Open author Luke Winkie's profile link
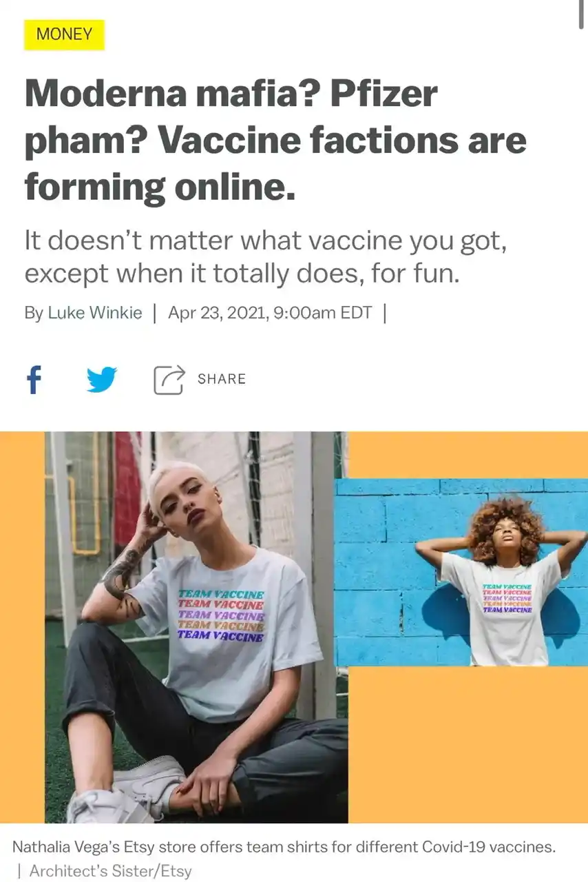 [x=95, y=313]
